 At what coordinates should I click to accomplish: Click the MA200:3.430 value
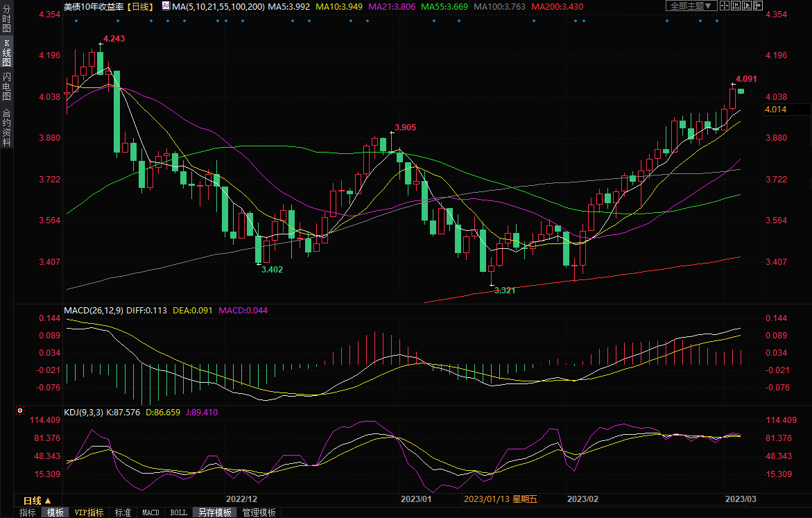[x=558, y=7]
